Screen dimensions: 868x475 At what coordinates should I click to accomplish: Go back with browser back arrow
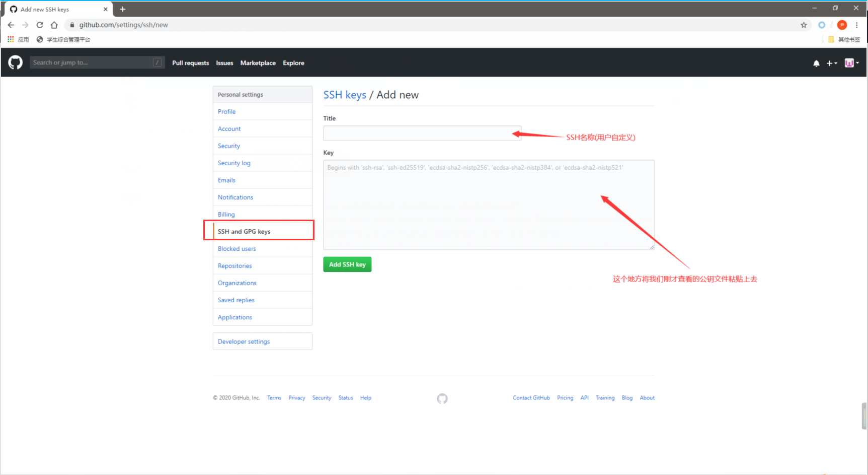[x=11, y=25]
